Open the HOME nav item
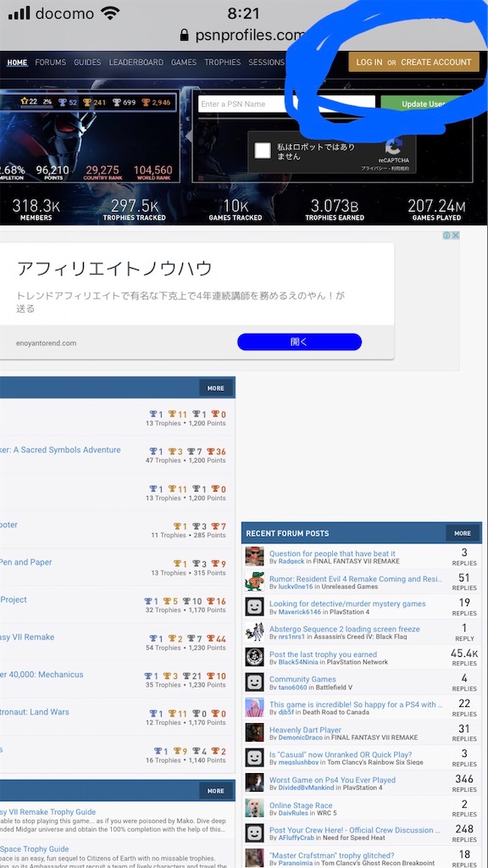 tap(17, 63)
